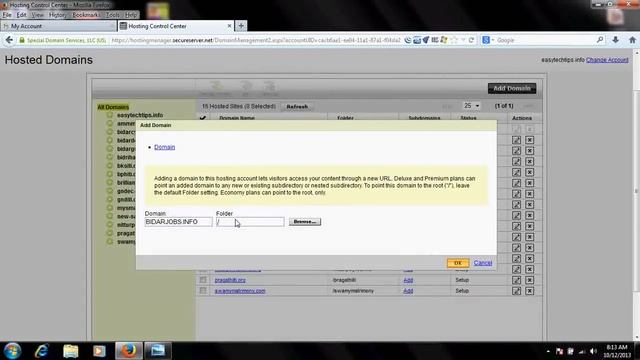Click the Firefox back arrow button
Image resolution: width=640 pixels, height=360 pixels.
pyautogui.click(x=9, y=40)
